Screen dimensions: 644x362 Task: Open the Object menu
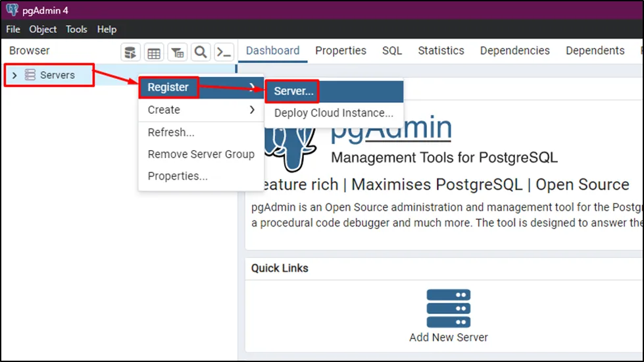click(x=43, y=30)
